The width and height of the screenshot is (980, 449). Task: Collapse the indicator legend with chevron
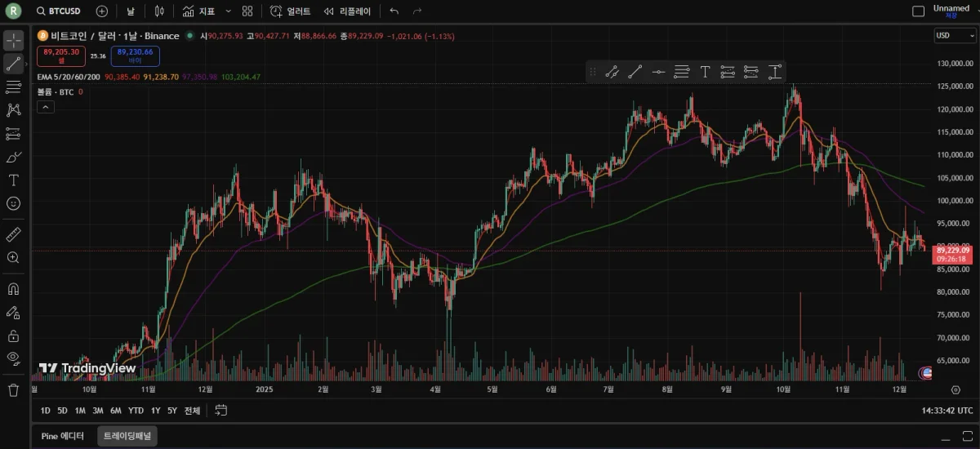click(x=46, y=107)
